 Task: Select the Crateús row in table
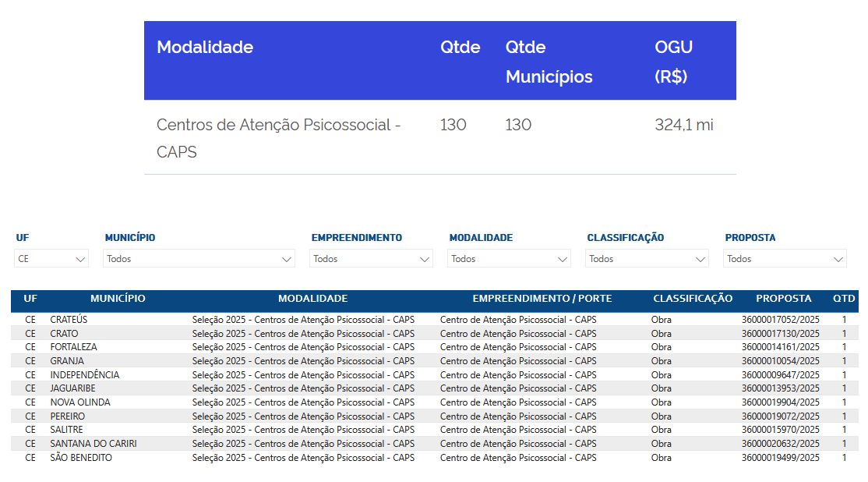click(x=69, y=320)
